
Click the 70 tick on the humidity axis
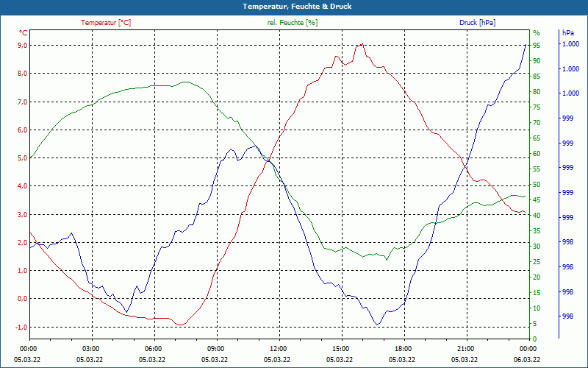click(x=537, y=123)
